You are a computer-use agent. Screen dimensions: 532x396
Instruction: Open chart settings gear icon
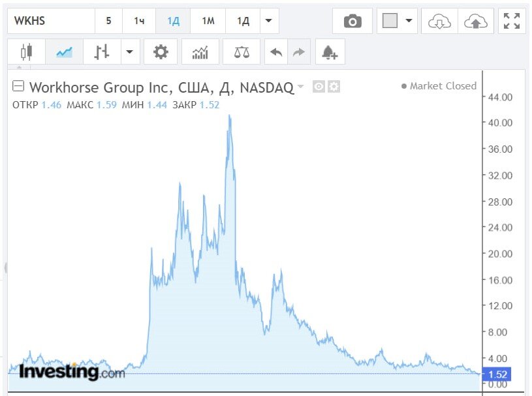(161, 52)
